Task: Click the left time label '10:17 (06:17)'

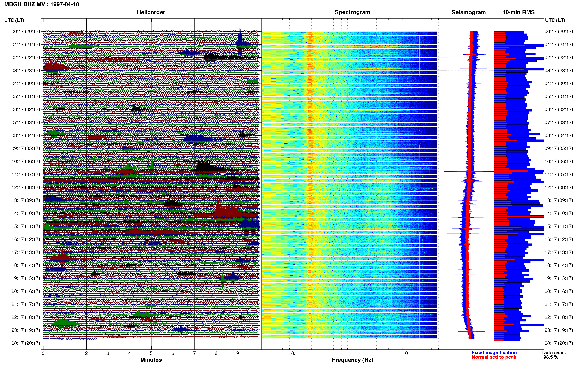Action: coord(26,161)
